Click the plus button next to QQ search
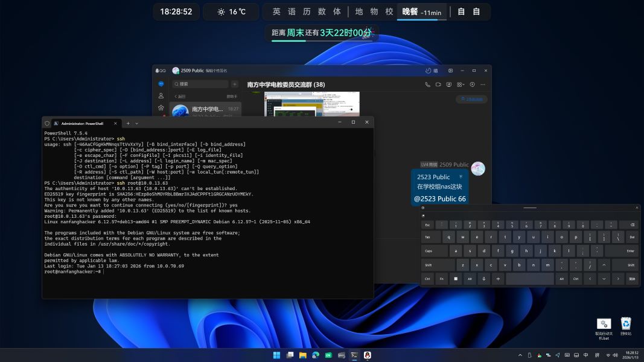 tap(235, 84)
